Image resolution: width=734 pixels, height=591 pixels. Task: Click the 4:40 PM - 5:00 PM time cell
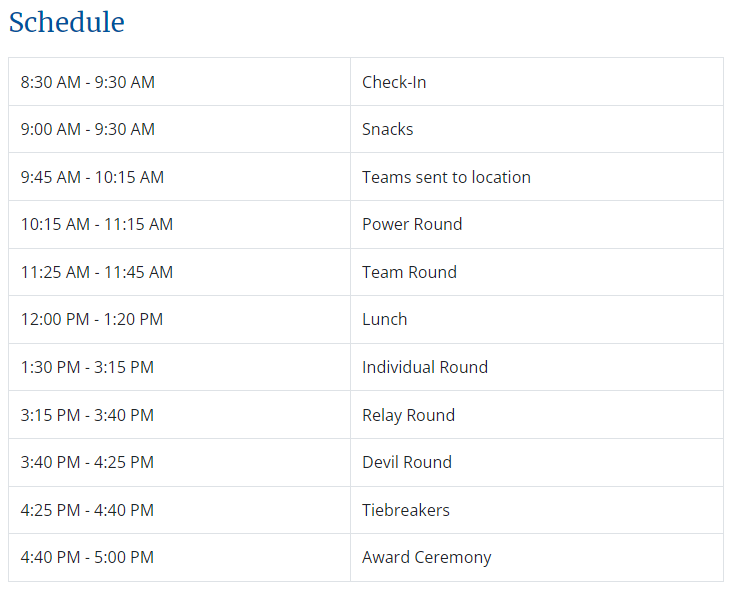coord(179,557)
